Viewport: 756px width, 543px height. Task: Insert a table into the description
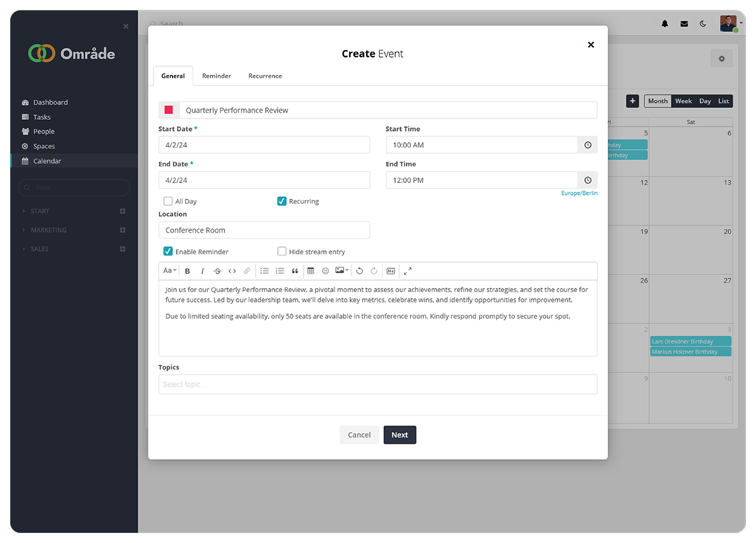(x=311, y=271)
